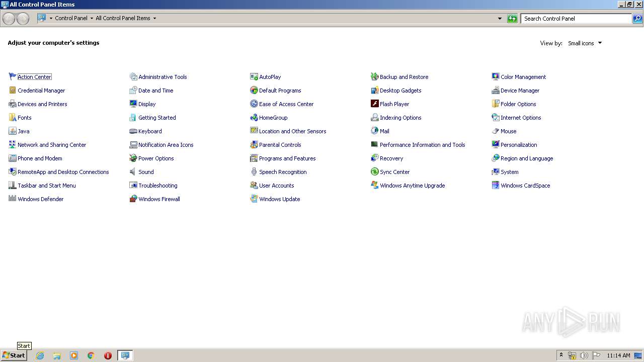
Task: Click the volume speaker tray icon
Action: click(x=584, y=355)
